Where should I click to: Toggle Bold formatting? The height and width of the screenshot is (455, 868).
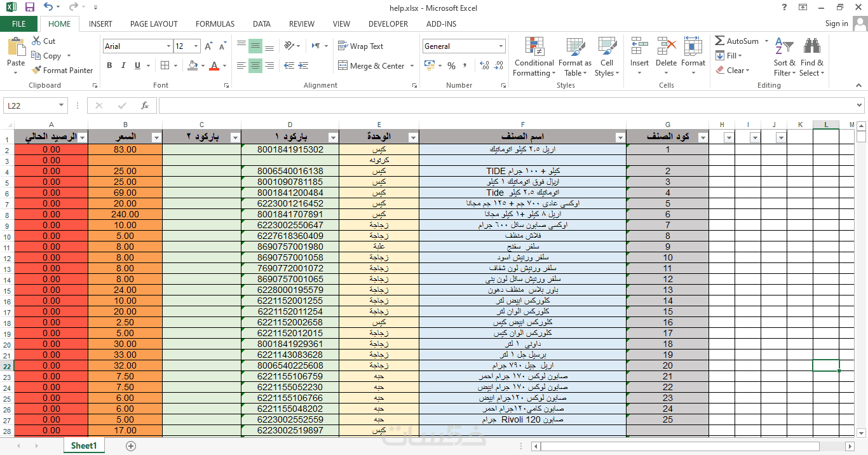pyautogui.click(x=109, y=65)
